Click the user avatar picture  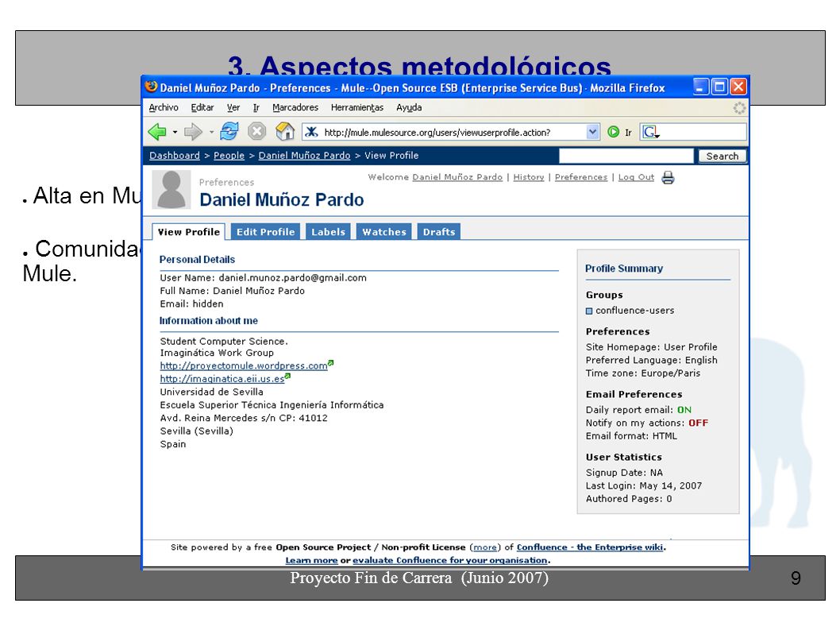(x=171, y=190)
